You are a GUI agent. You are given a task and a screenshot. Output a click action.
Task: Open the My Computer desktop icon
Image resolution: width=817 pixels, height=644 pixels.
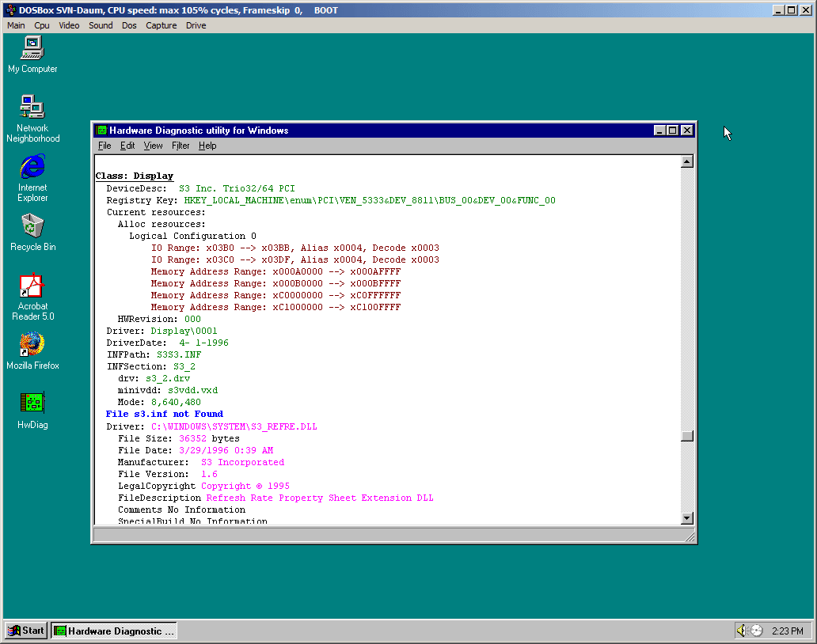pyautogui.click(x=32, y=55)
